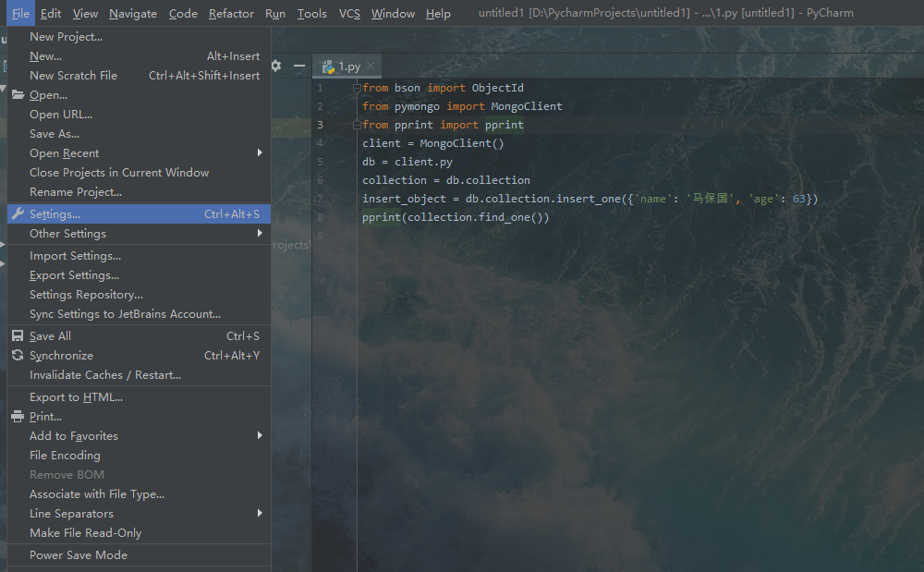Click the Open folder icon
Image resolution: width=924 pixels, height=572 pixels.
[x=18, y=94]
